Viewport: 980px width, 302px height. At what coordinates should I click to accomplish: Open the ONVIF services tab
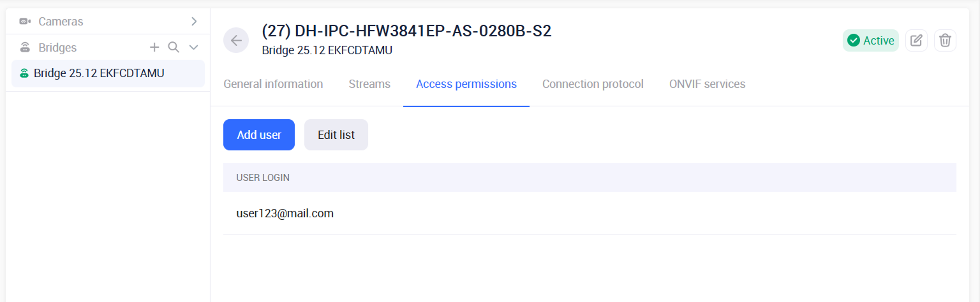coord(707,84)
